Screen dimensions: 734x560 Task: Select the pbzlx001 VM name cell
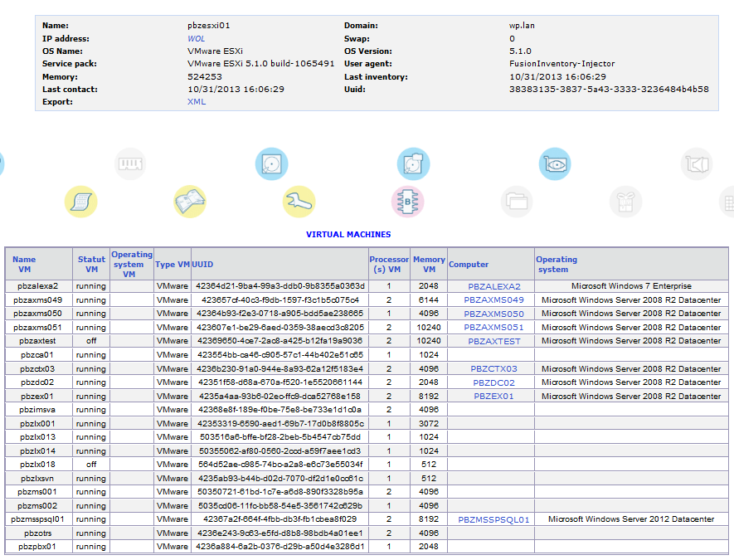click(37, 424)
